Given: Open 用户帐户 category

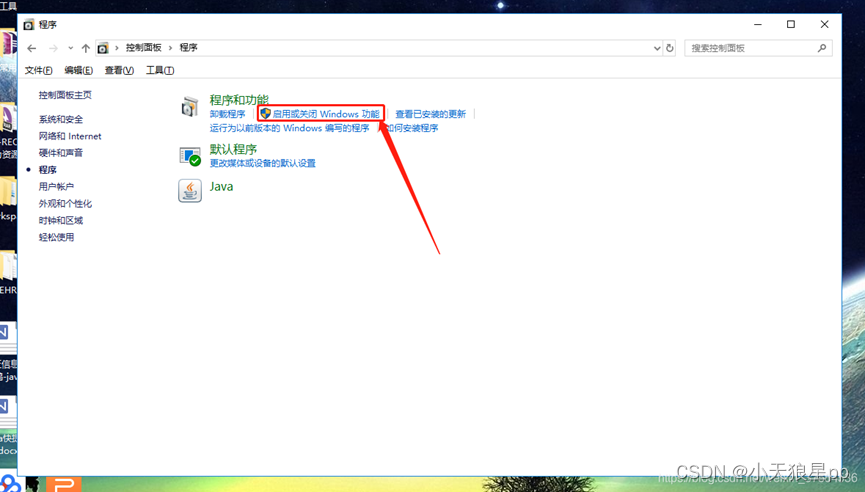Looking at the screenshot, I should click(56, 186).
